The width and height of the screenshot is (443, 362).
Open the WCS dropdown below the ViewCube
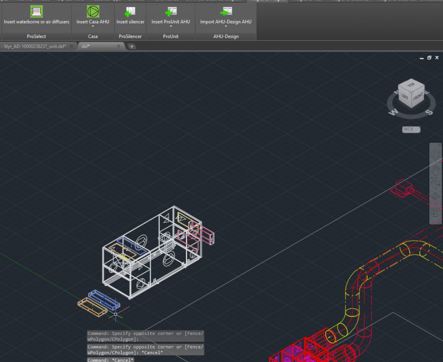pos(411,129)
